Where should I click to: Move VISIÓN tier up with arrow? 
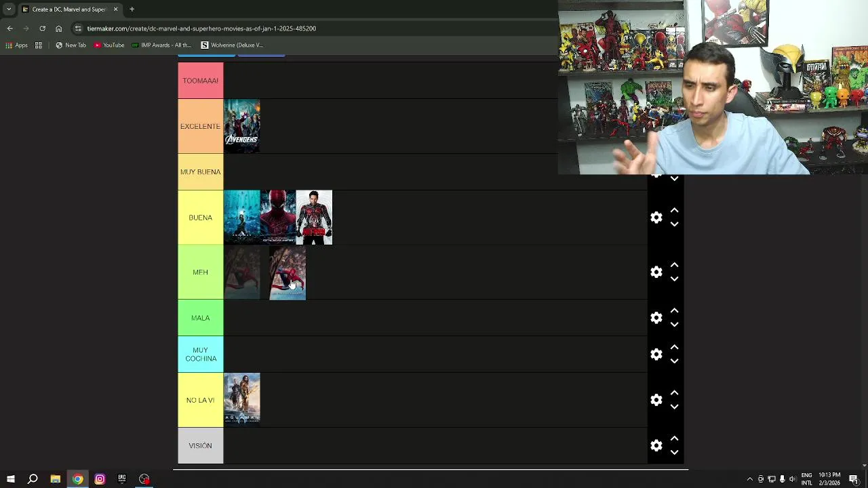point(674,439)
